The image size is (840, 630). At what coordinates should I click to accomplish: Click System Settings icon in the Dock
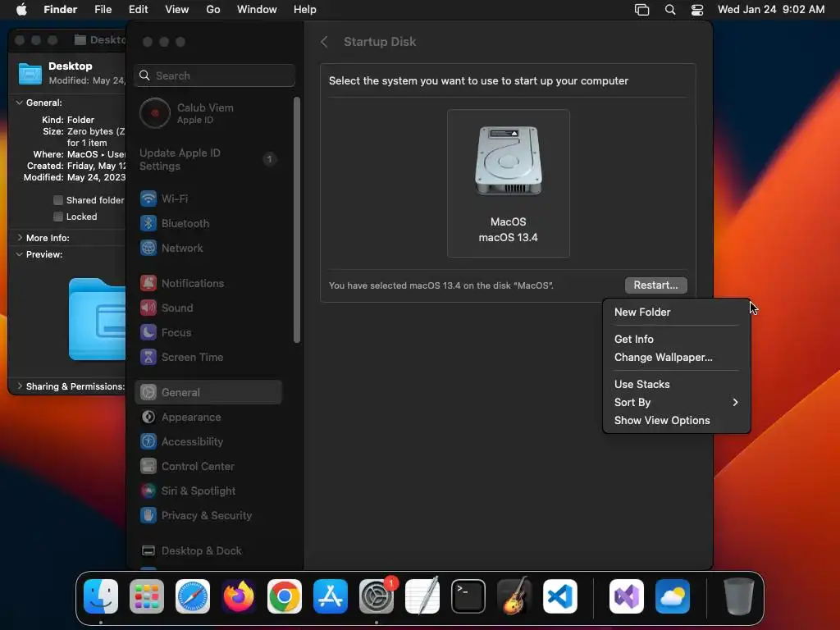click(x=376, y=596)
